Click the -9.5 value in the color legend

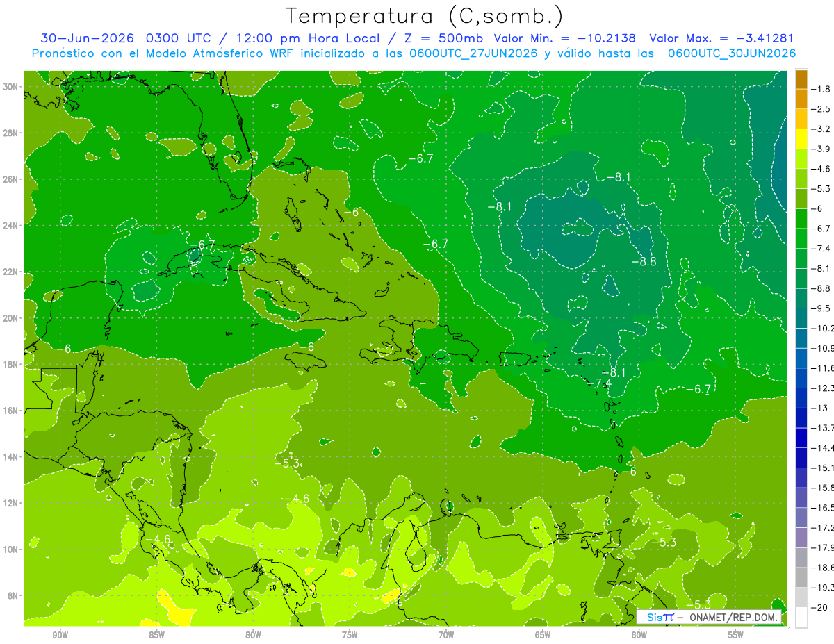click(x=821, y=308)
